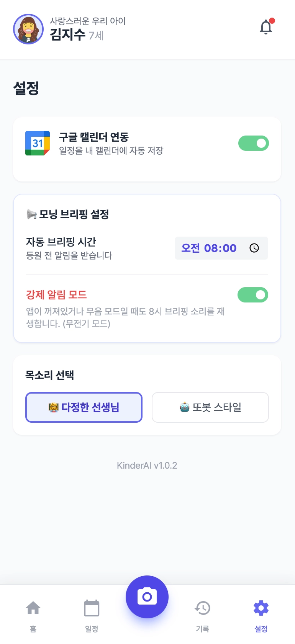Toggle Google Calendar sync switch

pyautogui.click(x=253, y=143)
